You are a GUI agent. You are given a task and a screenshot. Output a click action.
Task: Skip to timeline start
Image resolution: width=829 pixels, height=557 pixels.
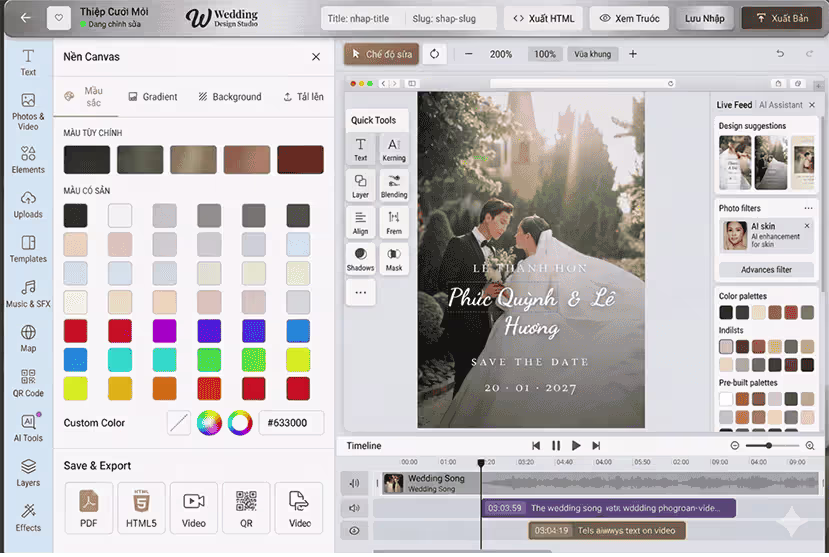click(x=536, y=445)
